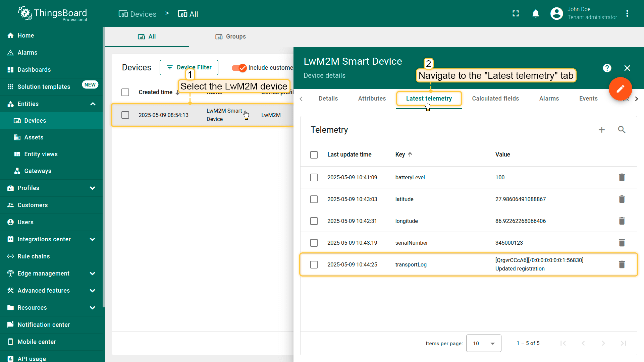Click the notifications bell icon
Image resolution: width=644 pixels, height=362 pixels.
coord(536,14)
